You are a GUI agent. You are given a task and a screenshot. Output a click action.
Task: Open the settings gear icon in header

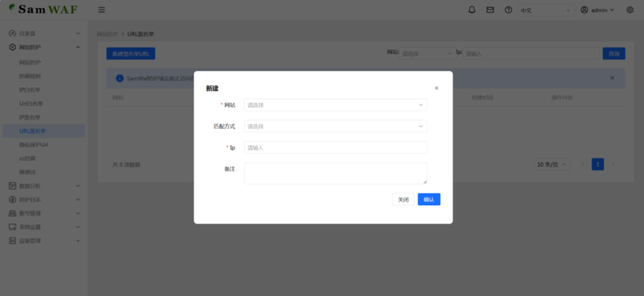coord(630,10)
